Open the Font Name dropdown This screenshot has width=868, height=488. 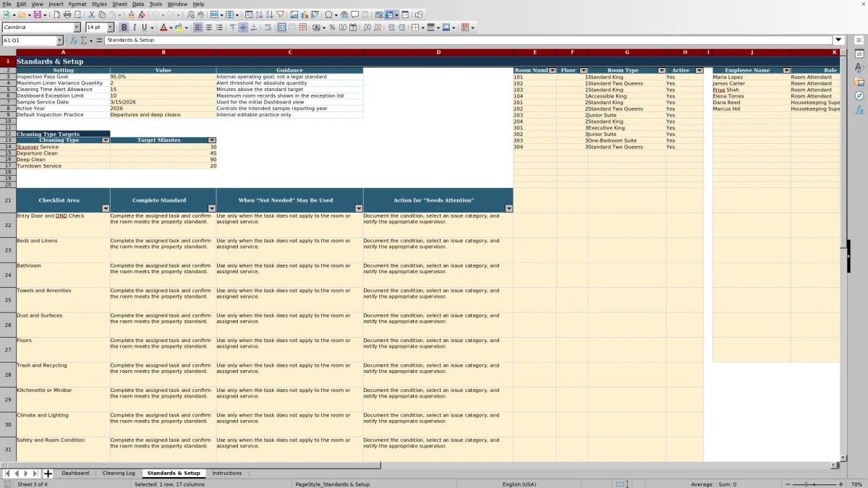78,27
